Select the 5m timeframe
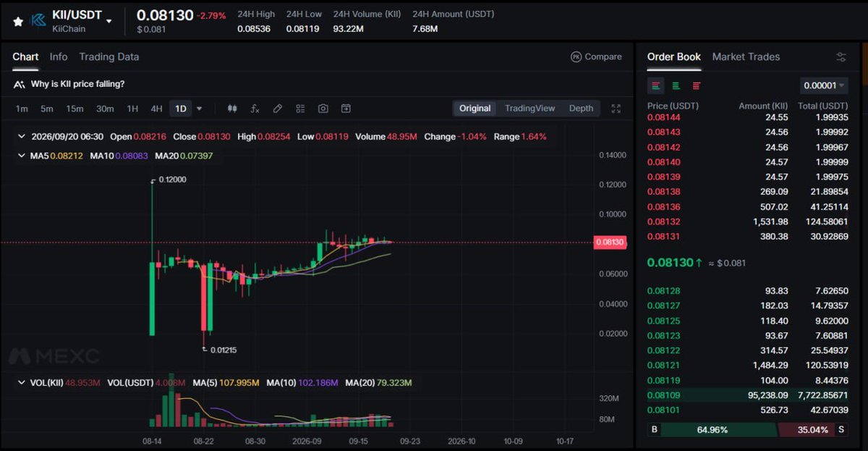The width and height of the screenshot is (868, 451). [47, 109]
